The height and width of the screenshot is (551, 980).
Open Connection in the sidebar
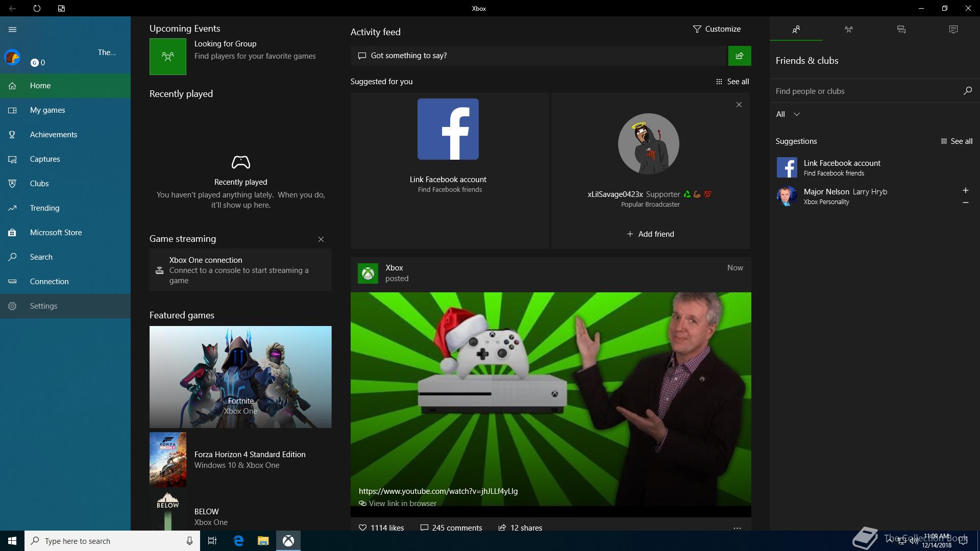pos(65,282)
